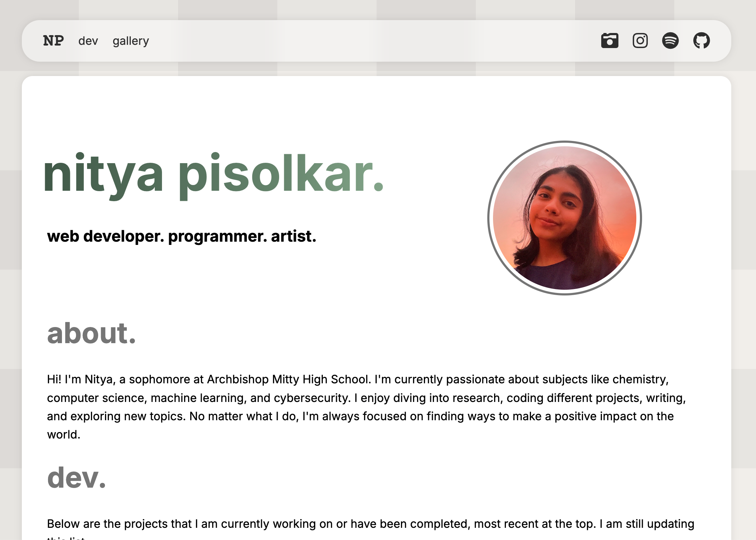Click the 'dev.' section heading
Viewport: 756px width, 540px height.
[77, 478]
